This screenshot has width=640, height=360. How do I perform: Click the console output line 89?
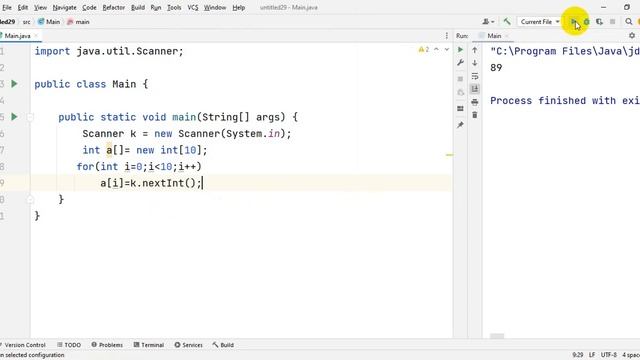coord(496,68)
